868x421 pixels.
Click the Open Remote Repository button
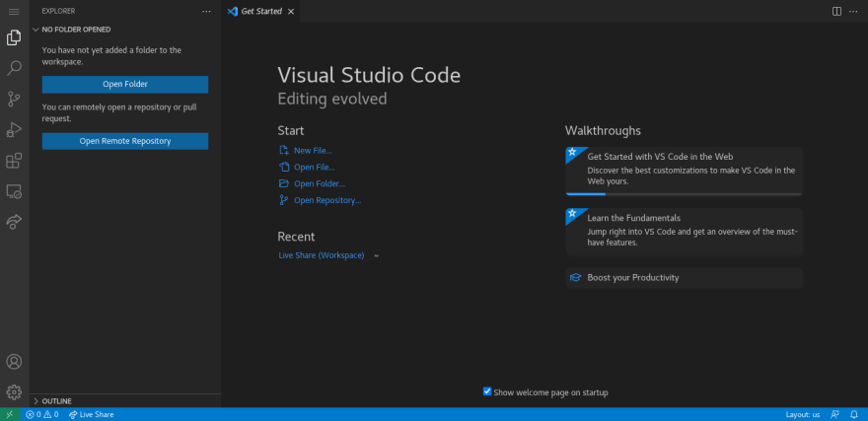click(125, 141)
